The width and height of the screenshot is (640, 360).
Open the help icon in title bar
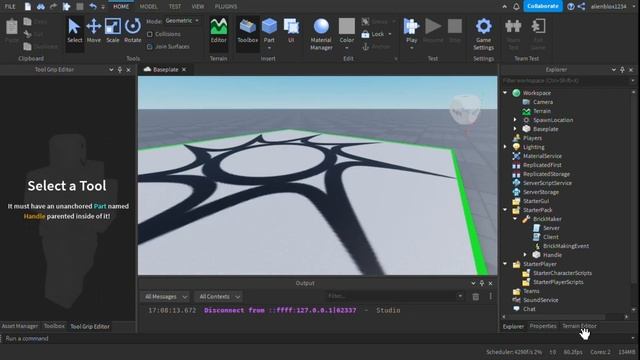click(571, 7)
